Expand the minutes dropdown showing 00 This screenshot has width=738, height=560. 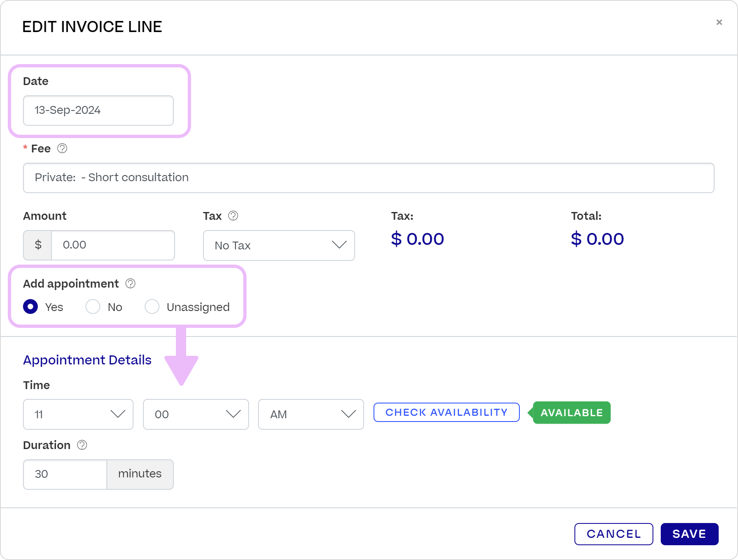196,414
